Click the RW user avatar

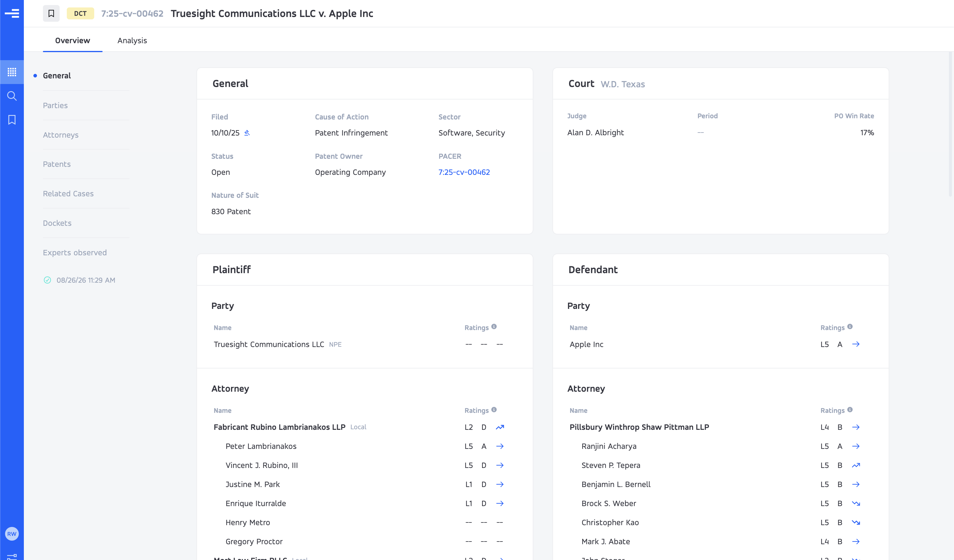click(12, 534)
